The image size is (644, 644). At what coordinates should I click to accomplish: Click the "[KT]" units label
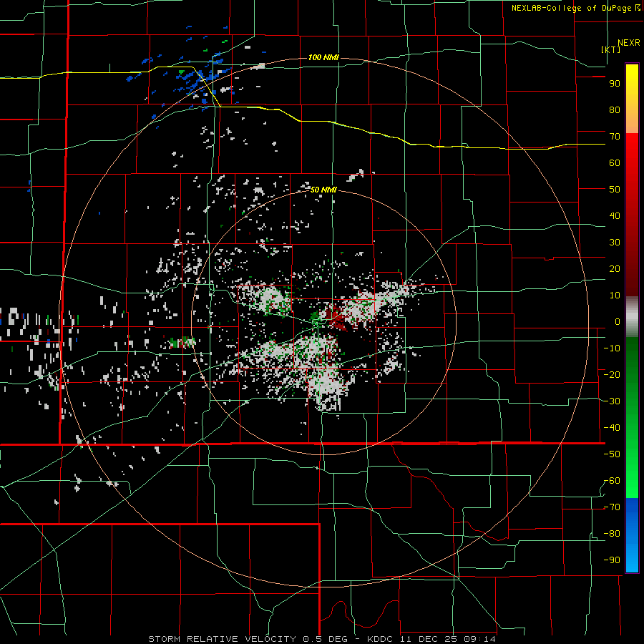(611, 49)
